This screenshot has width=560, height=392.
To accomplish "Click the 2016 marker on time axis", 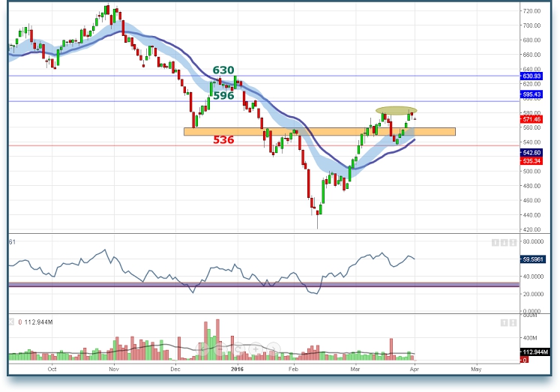I will (x=237, y=370).
